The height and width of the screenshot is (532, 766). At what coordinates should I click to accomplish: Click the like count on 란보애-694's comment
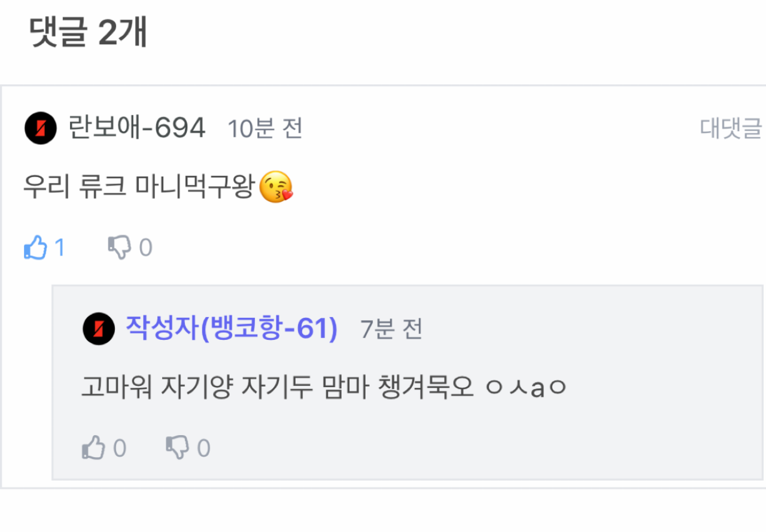pyautogui.click(x=59, y=247)
